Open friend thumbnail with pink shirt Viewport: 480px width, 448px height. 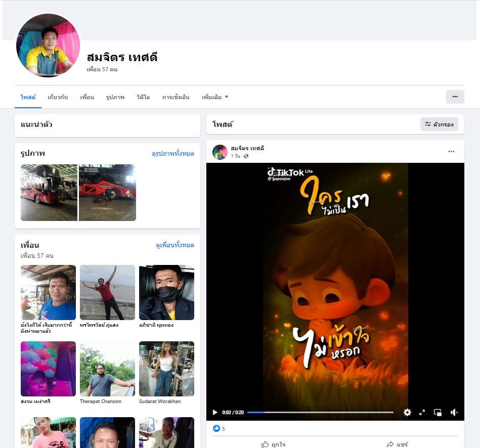(48, 432)
